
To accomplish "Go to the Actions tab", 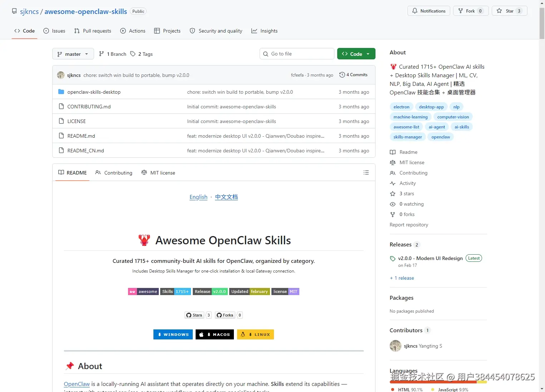I will click(133, 31).
